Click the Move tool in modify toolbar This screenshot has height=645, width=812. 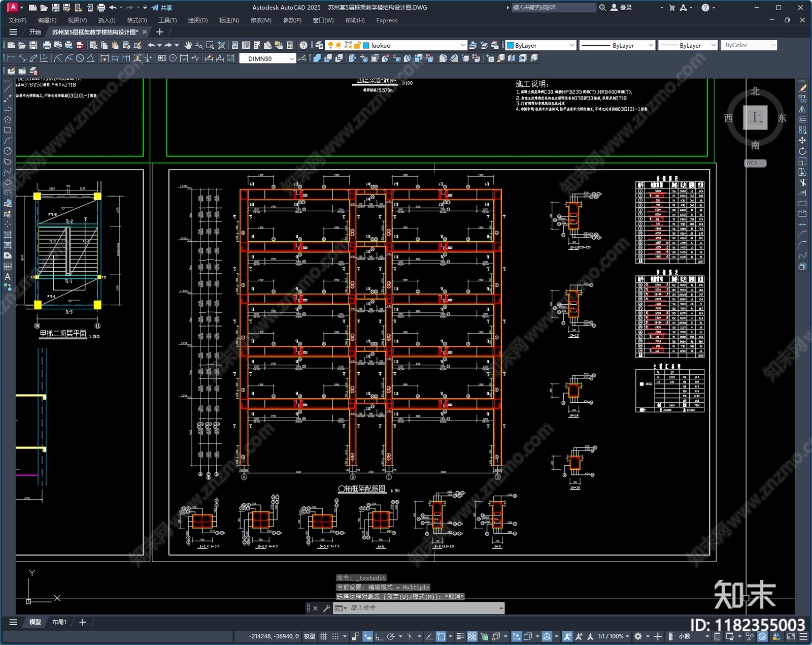tap(802, 141)
